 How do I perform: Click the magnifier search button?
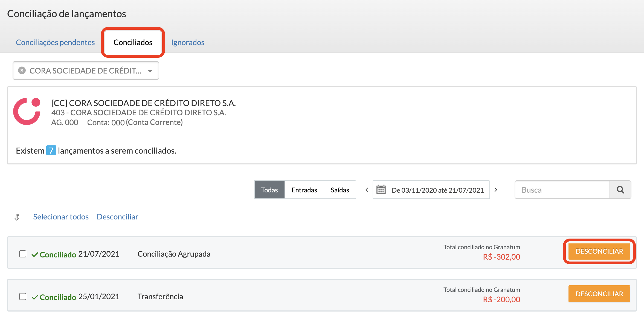(620, 190)
